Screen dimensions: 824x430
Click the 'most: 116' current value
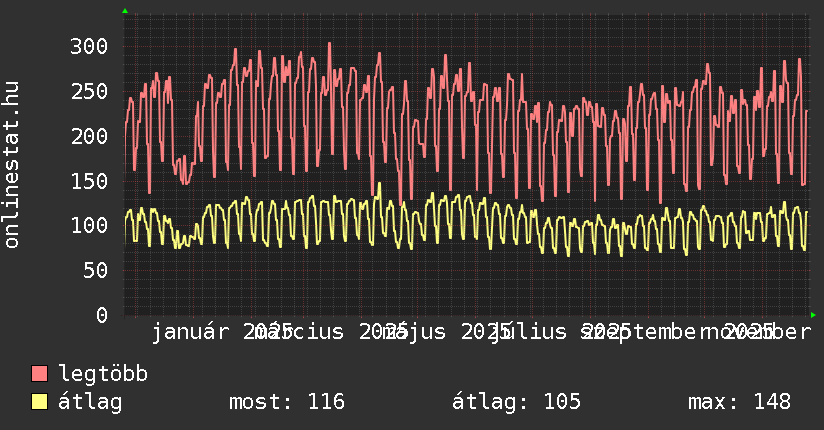287,402
